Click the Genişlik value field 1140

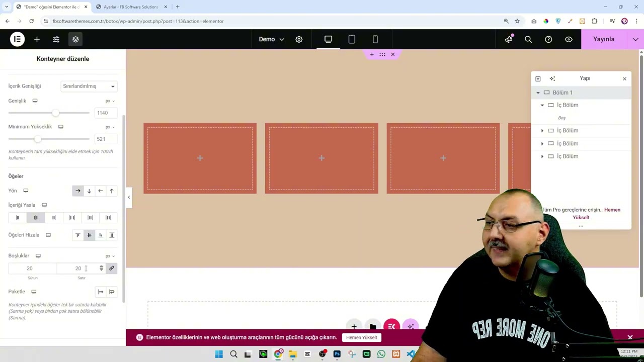tap(106, 113)
